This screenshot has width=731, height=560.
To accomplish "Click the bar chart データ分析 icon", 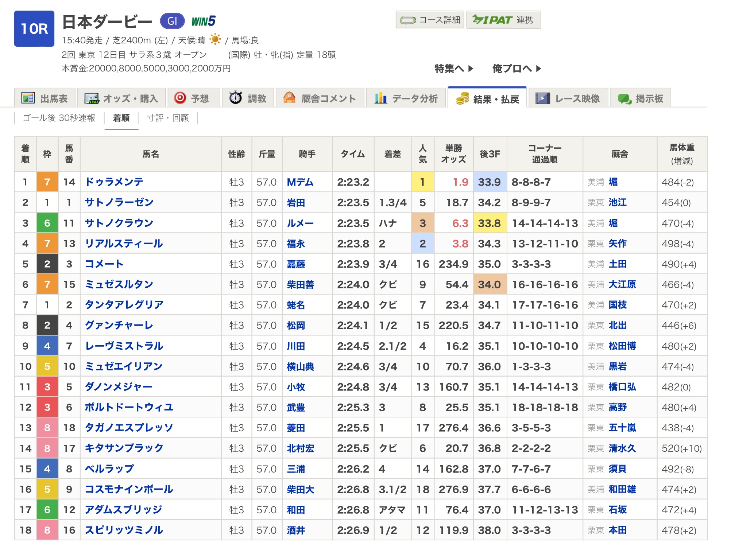I will pos(381,98).
